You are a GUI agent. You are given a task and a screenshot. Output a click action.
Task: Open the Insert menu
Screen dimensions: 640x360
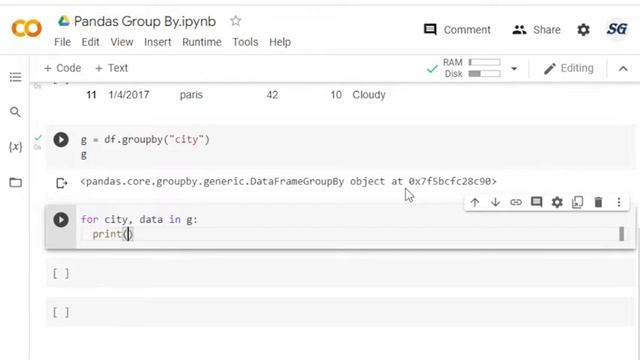coord(158,42)
